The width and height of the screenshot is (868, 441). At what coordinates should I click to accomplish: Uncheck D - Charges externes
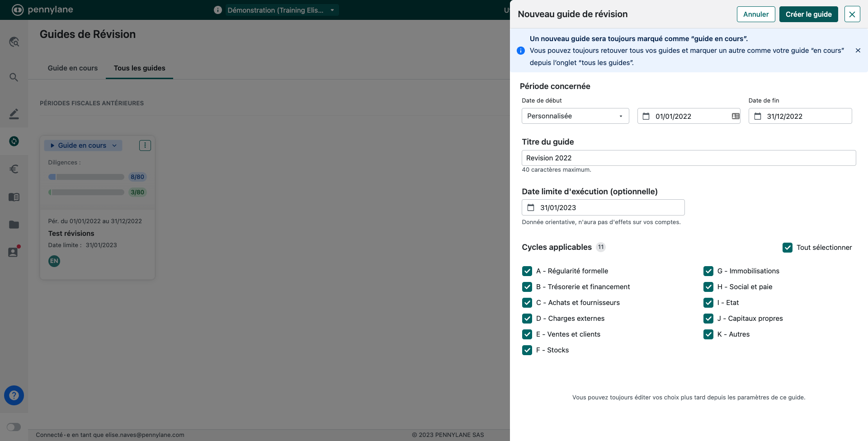pos(527,319)
